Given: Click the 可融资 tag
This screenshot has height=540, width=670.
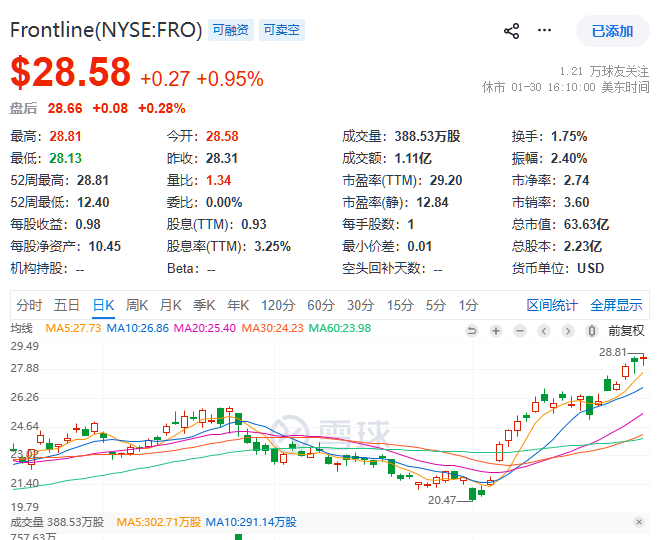Looking at the screenshot, I should pyautogui.click(x=231, y=30).
